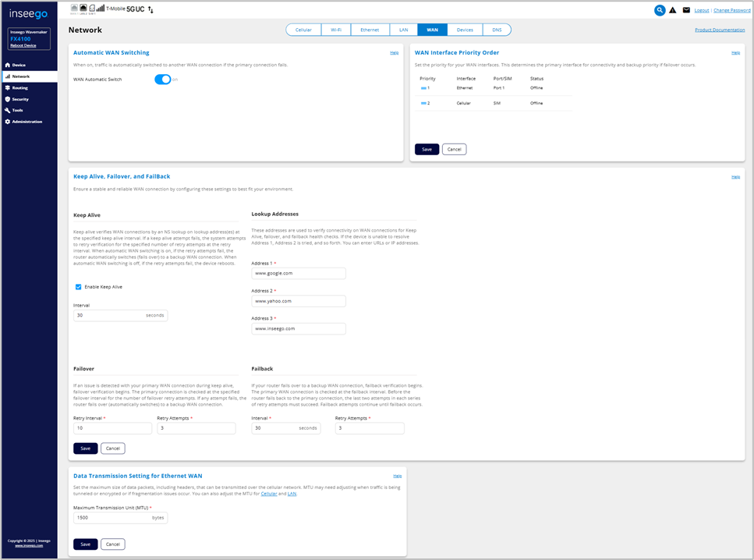Open Tools section in sidebar
754x560 pixels.
coord(18,110)
